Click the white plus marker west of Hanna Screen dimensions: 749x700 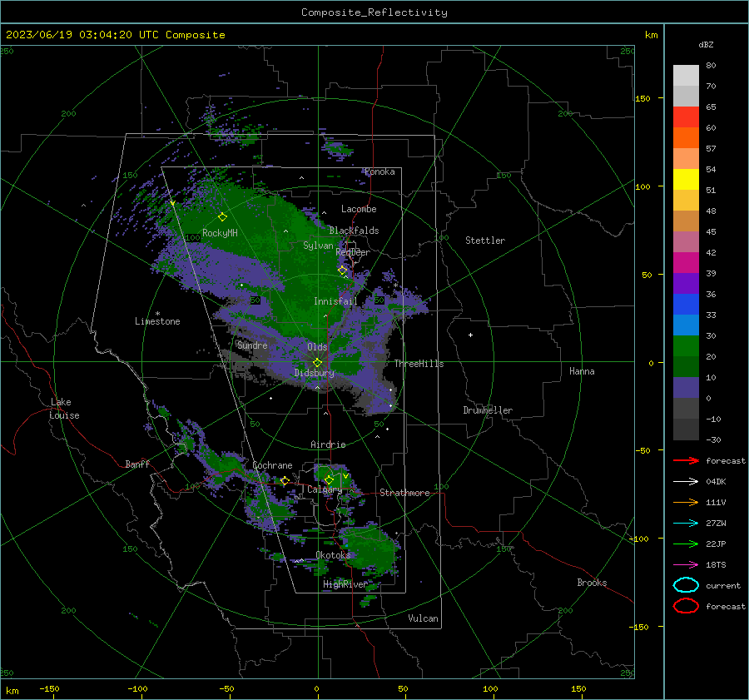point(470,335)
